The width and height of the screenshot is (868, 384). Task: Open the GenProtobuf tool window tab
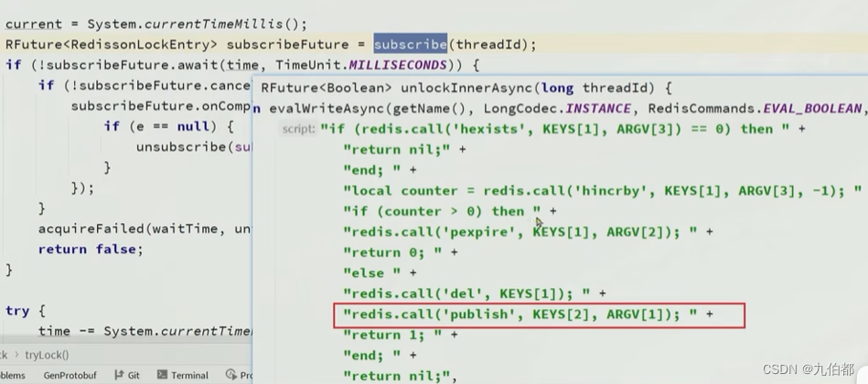coord(70,375)
